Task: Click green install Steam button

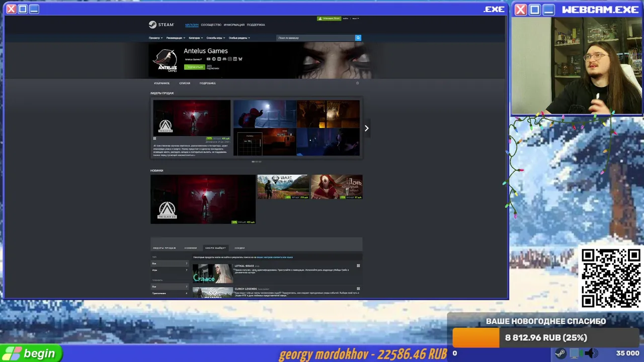Action: (329, 19)
